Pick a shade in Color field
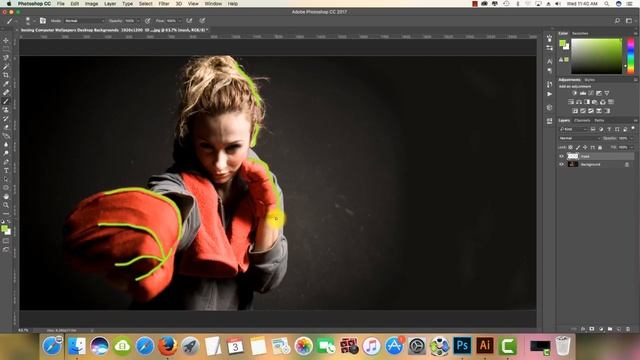Viewport: 640px width, 360px height. click(x=596, y=56)
